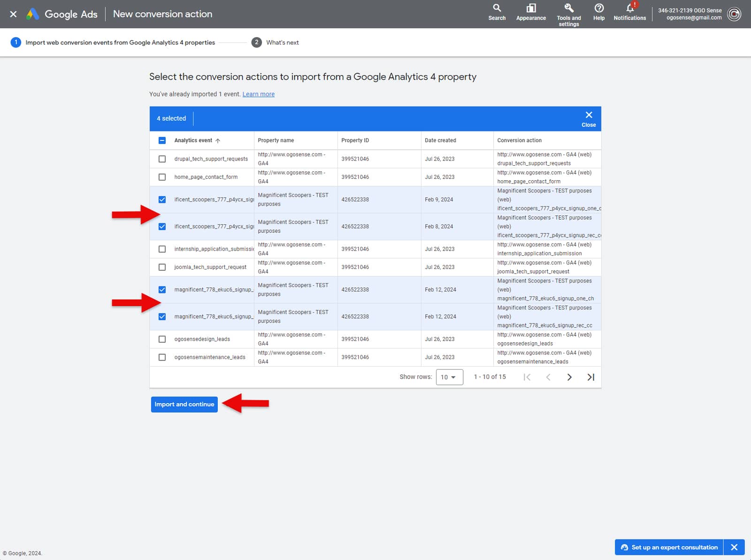Image resolution: width=751 pixels, height=560 pixels.
Task: Open the Learn more link
Action: (258, 94)
